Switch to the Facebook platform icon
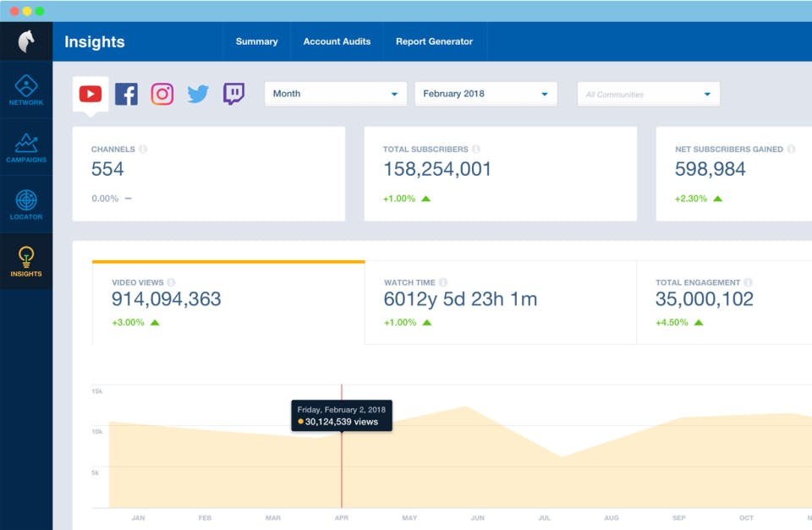812x530 pixels. pyautogui.click(x=126, y=94)
